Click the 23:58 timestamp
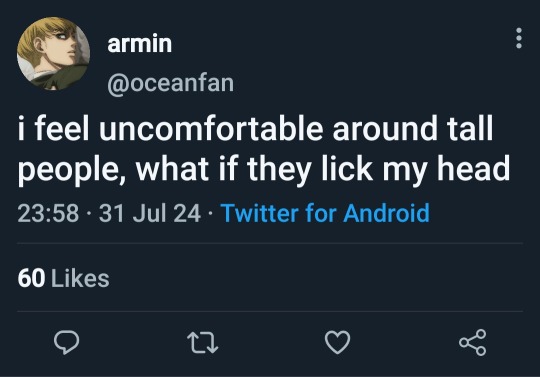This screenshot has width=540, height=377. click(48, 213)
